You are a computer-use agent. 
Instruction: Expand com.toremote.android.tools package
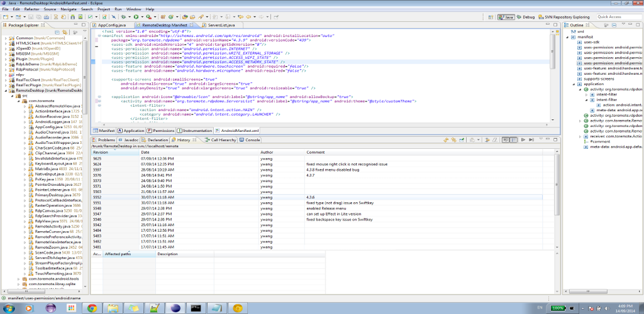tap(19, 279)
